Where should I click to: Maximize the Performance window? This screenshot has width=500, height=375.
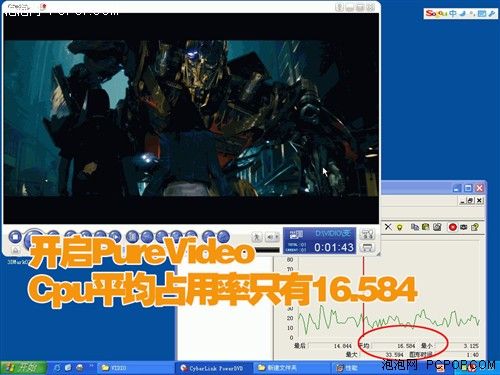(468, 188)
